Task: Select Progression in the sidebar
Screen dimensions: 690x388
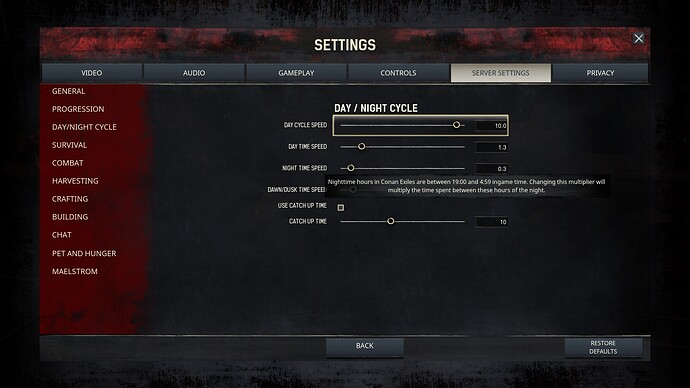Action: tap(78, 109)
